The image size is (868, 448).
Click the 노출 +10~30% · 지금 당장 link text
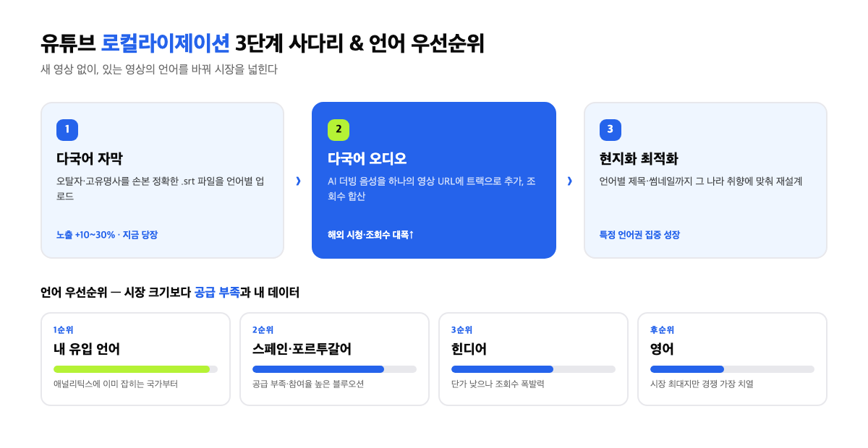pos(107,235)
